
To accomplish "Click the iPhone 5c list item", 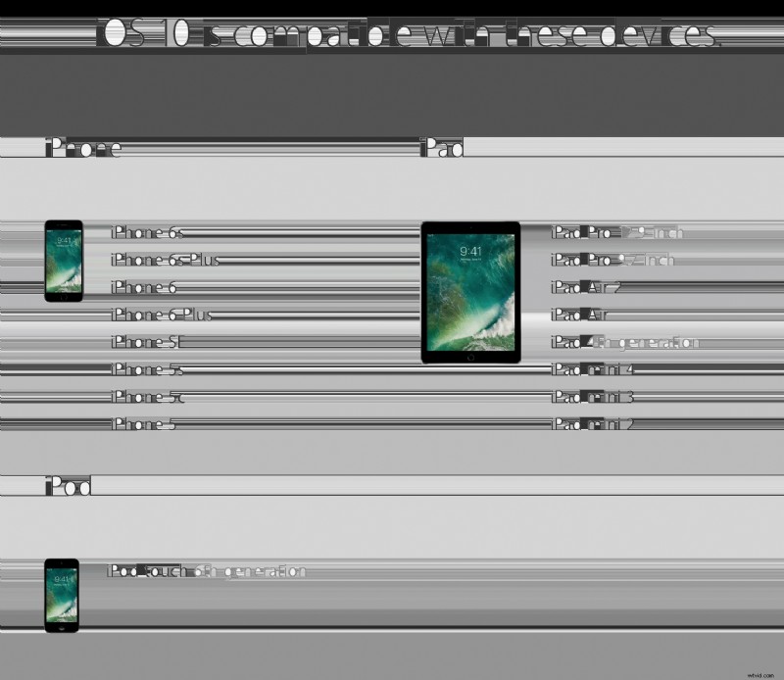I will [x=148, y=398].
